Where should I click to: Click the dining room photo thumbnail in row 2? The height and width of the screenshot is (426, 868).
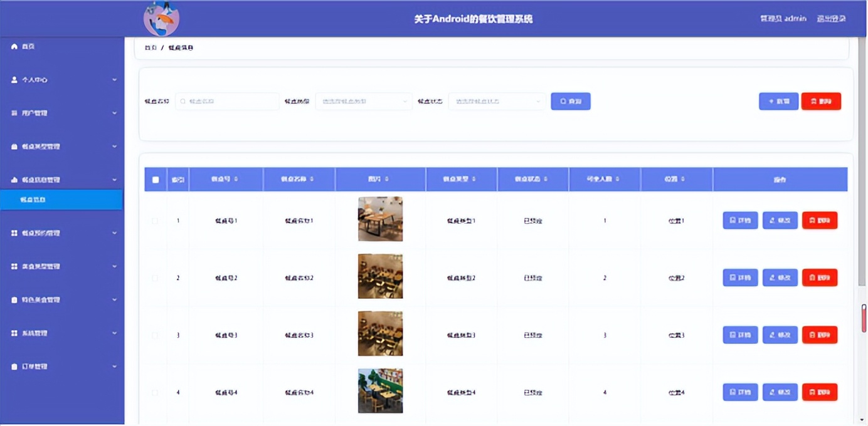click(380, 276)
